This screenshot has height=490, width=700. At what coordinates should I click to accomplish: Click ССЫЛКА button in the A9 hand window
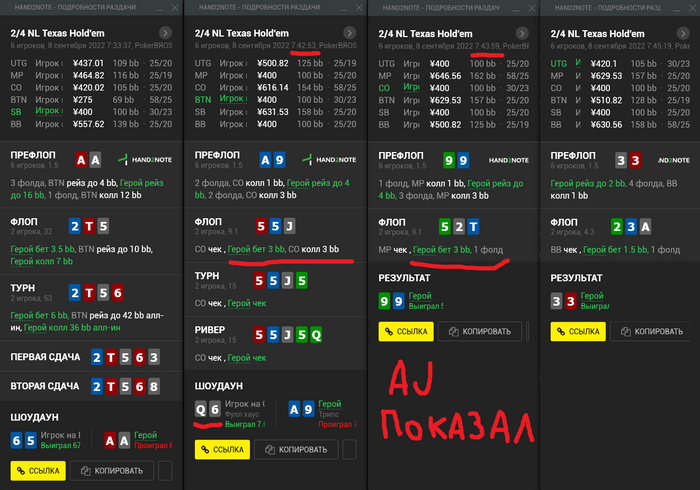coord(222,449)
